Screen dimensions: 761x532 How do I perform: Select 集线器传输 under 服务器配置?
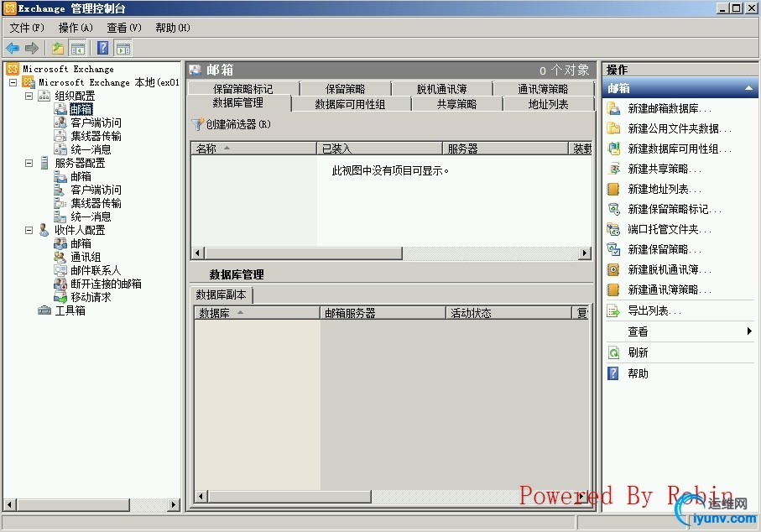(96, 203)
